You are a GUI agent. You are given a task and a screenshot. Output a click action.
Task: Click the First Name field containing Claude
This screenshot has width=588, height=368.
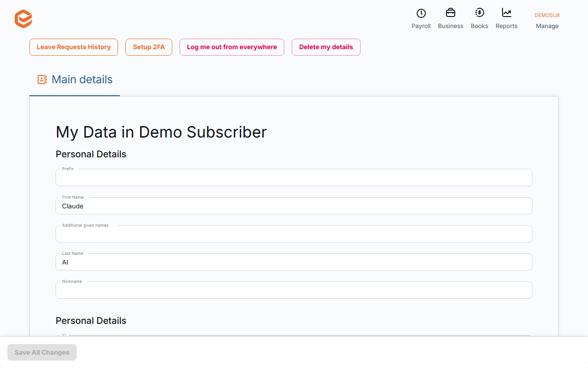pos(294,206)
